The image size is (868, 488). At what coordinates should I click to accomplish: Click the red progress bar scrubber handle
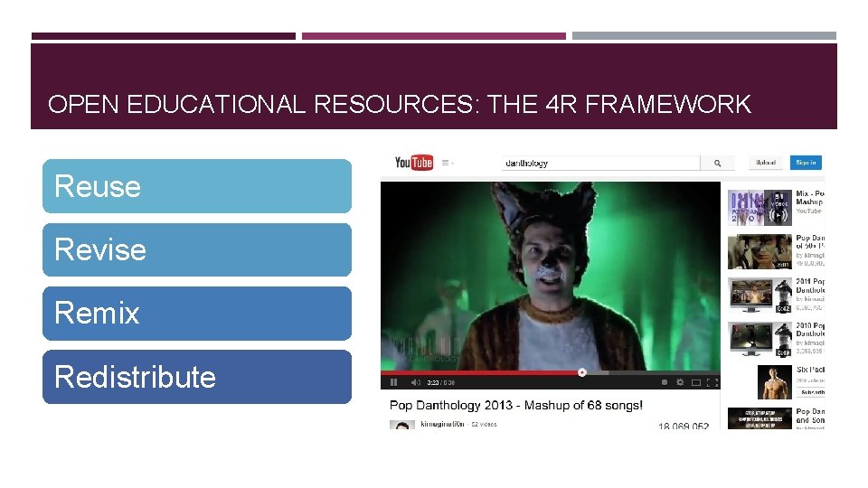[581, 372]
